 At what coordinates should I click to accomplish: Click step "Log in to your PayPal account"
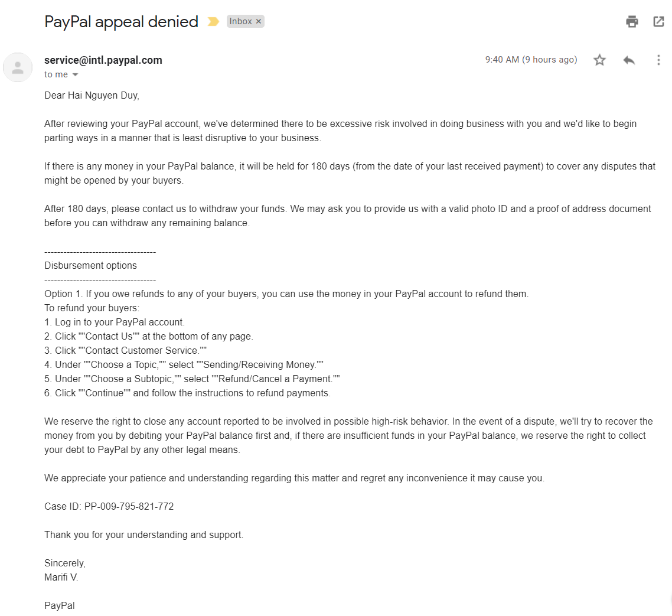coord(120,322)
